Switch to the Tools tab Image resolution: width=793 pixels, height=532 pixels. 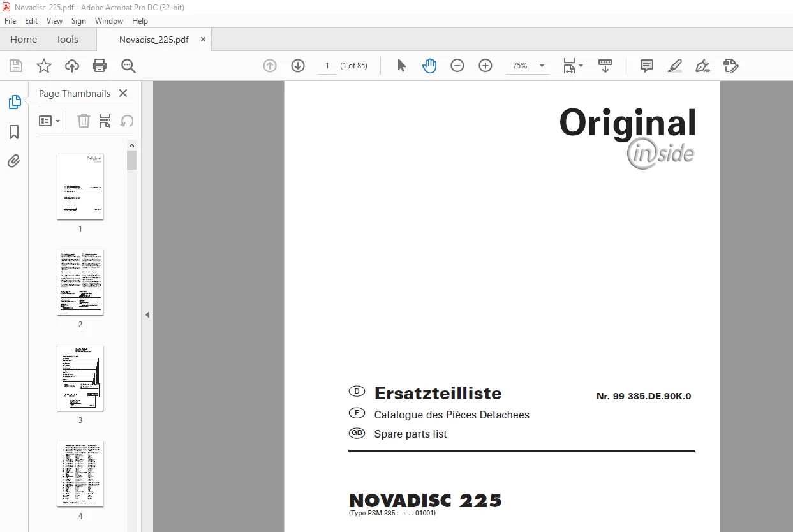(x=67, y=40)
